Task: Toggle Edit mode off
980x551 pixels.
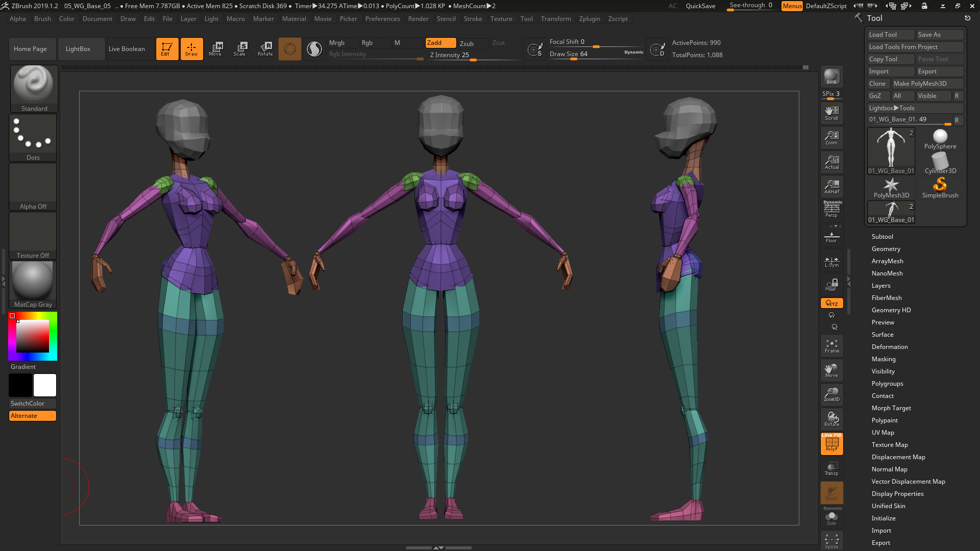Action: pos(167,48)
